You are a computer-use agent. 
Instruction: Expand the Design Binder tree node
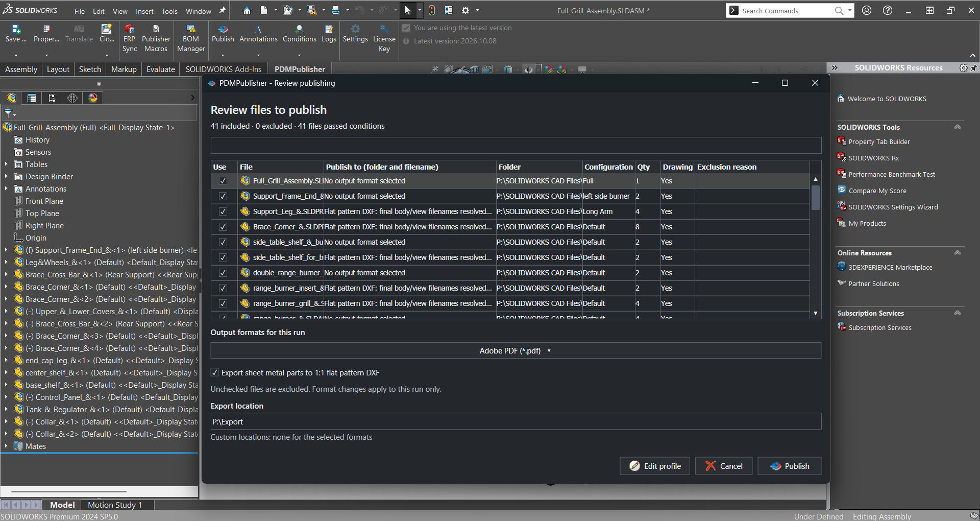tap(6, 177)
